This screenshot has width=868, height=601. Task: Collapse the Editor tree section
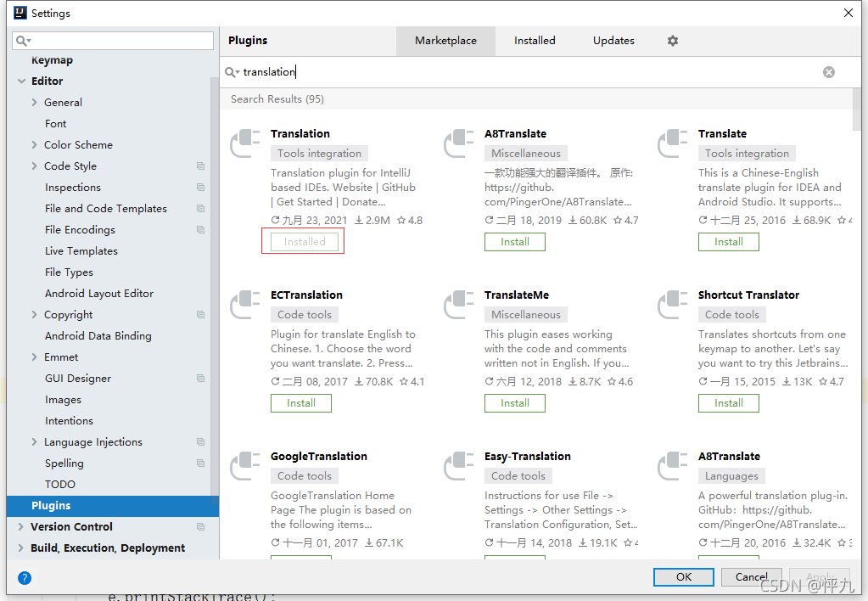point(21,81)
